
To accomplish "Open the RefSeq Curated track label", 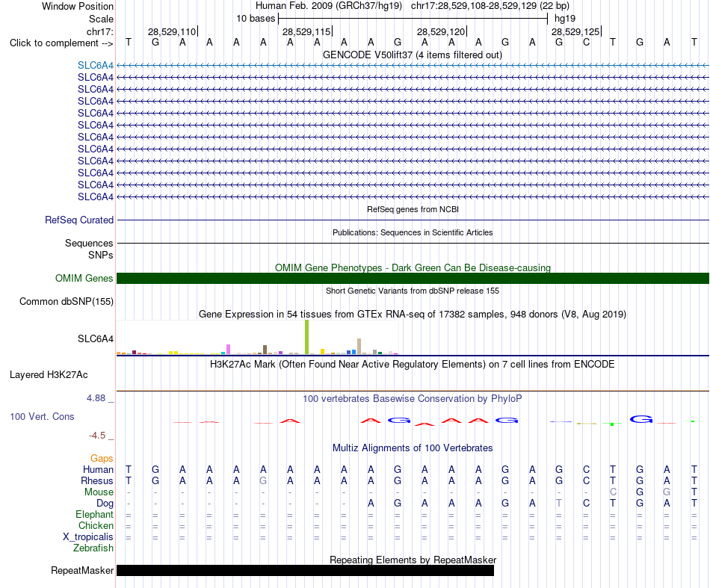I will 79,220.
